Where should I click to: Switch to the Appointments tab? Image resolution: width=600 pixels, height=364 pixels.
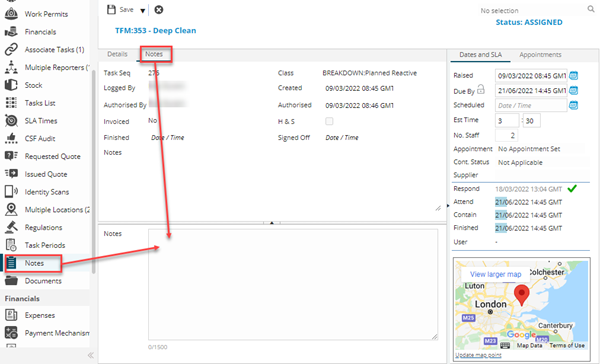(540, 54)
